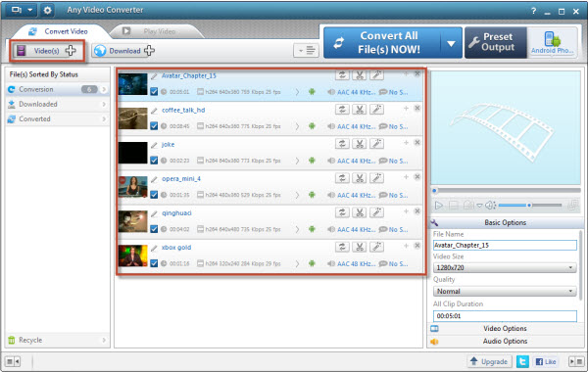Click the xbox gold video thumbnail
This screenshot has width=588, height=372.
click(x=132, y=256)
